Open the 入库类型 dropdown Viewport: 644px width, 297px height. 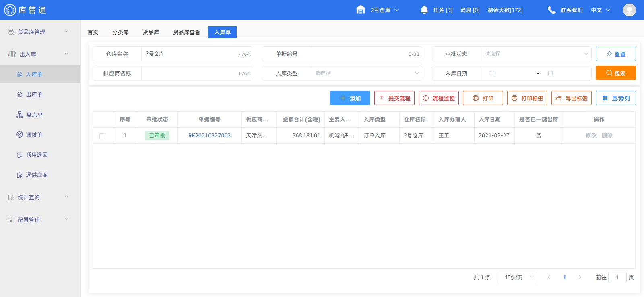tap(366, 73)
